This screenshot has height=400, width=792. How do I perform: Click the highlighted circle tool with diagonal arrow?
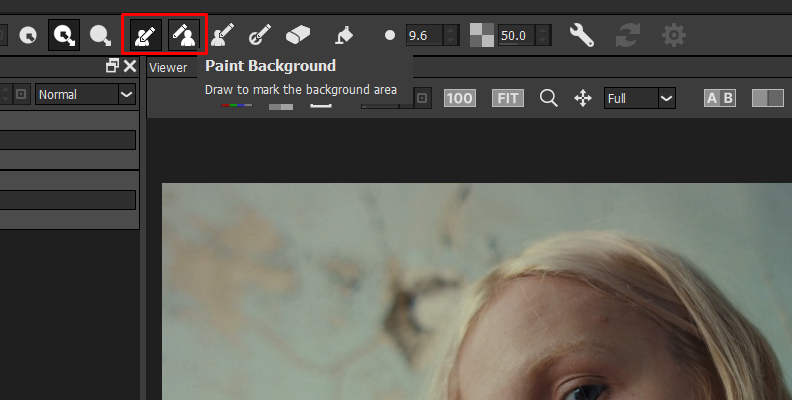click(64, 35)
